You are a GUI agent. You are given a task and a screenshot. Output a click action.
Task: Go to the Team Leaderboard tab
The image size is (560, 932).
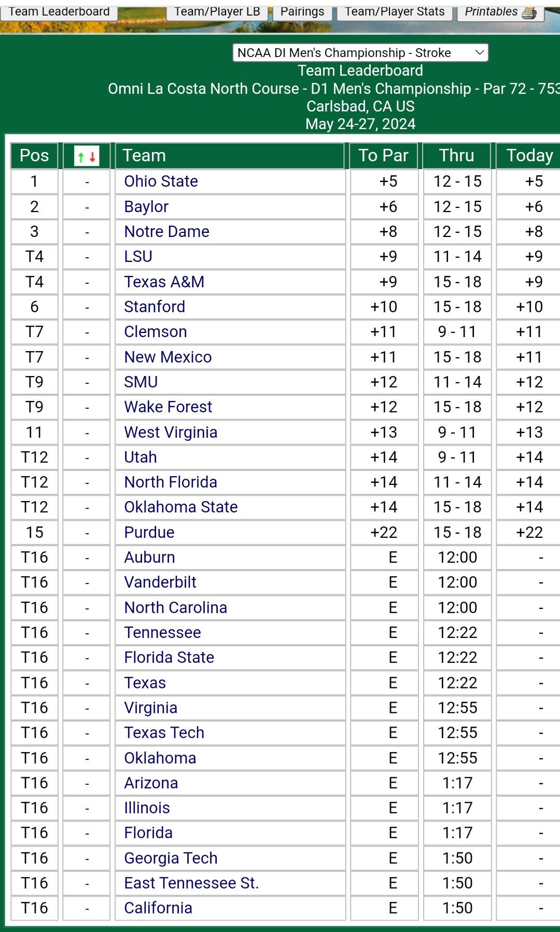point(59,11)
